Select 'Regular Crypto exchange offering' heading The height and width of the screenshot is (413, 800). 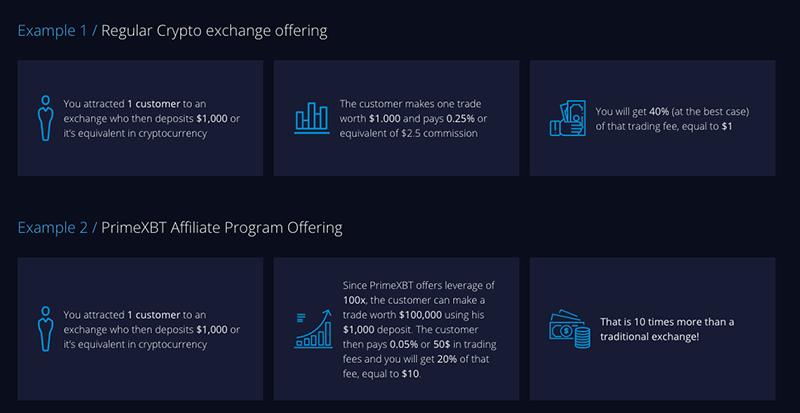tap(214, 31)
